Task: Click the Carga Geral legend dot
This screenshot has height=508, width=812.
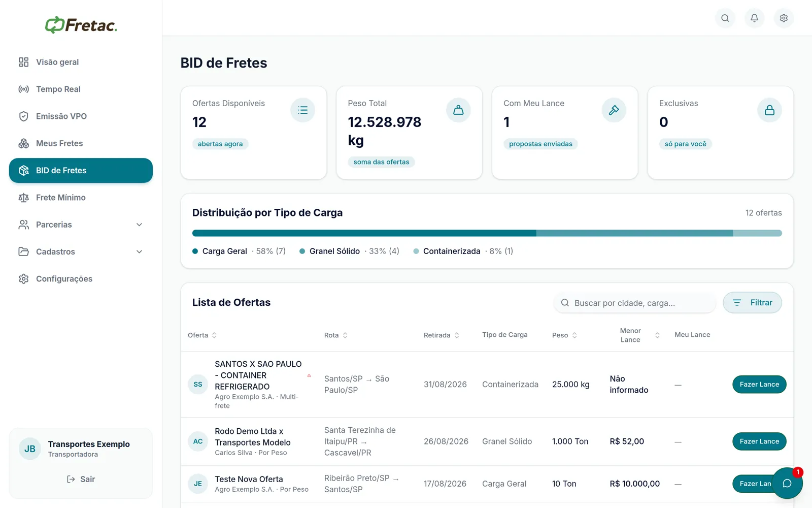Action: 195,251
